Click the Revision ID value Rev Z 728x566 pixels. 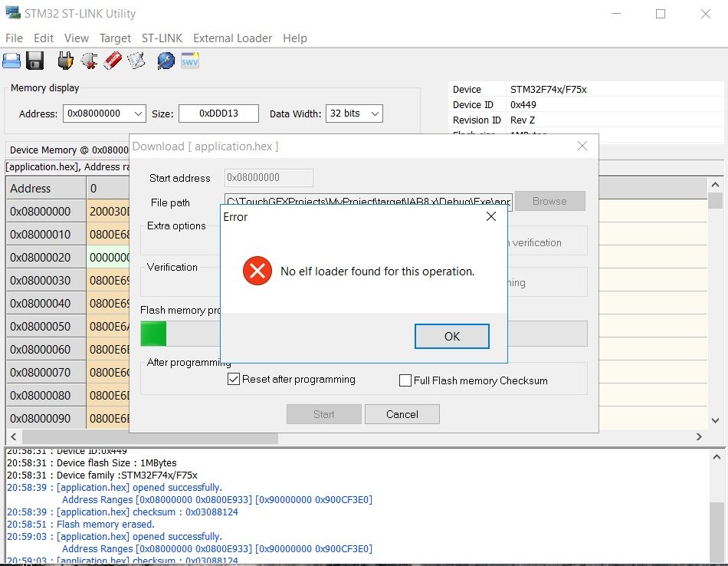[x=523, y=120]
